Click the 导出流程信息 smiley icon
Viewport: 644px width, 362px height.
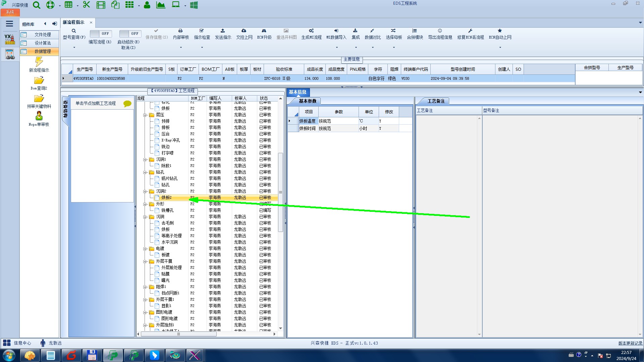(440, 31)
